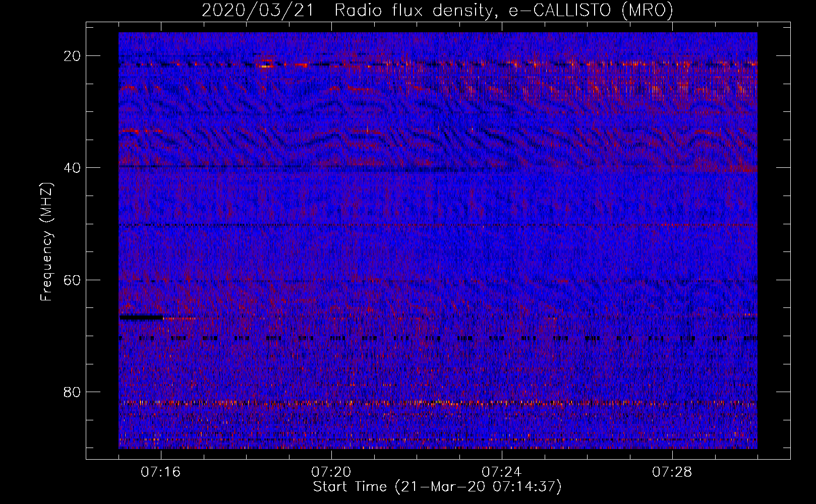Viewport: 816px width, 504px height.
Task: Click the "07:24" time tick label
Action: 502,472
